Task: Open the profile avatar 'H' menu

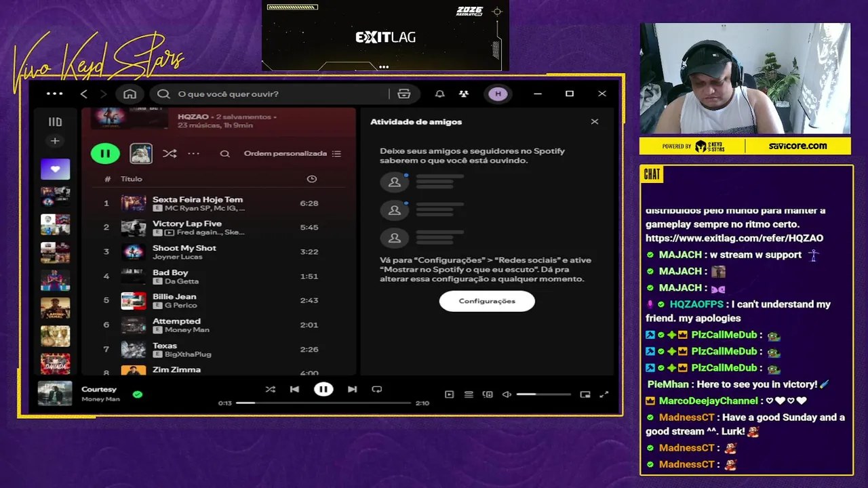Action: 498,94
